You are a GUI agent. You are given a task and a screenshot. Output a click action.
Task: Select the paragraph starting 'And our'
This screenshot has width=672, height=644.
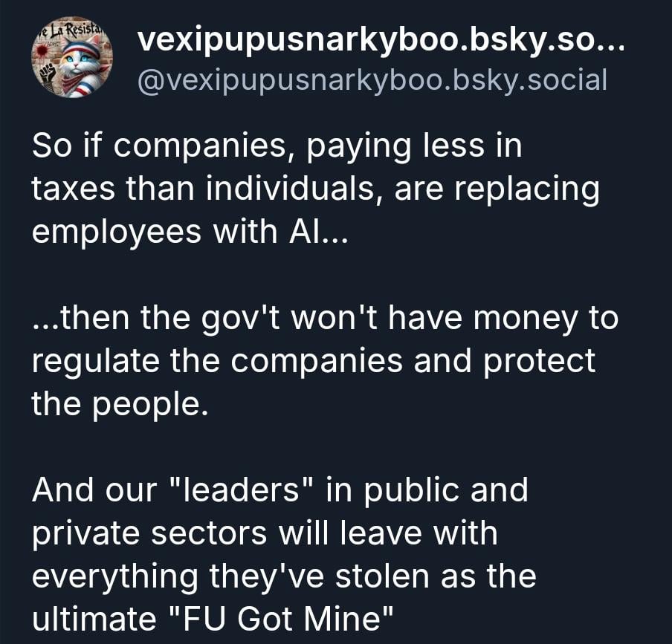(x=284, y=555)
